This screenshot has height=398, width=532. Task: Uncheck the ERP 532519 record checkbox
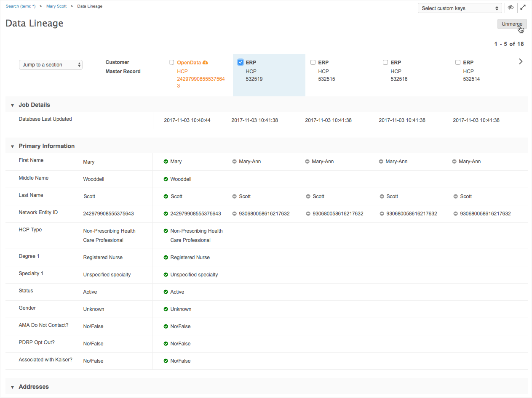pos(241,62)
